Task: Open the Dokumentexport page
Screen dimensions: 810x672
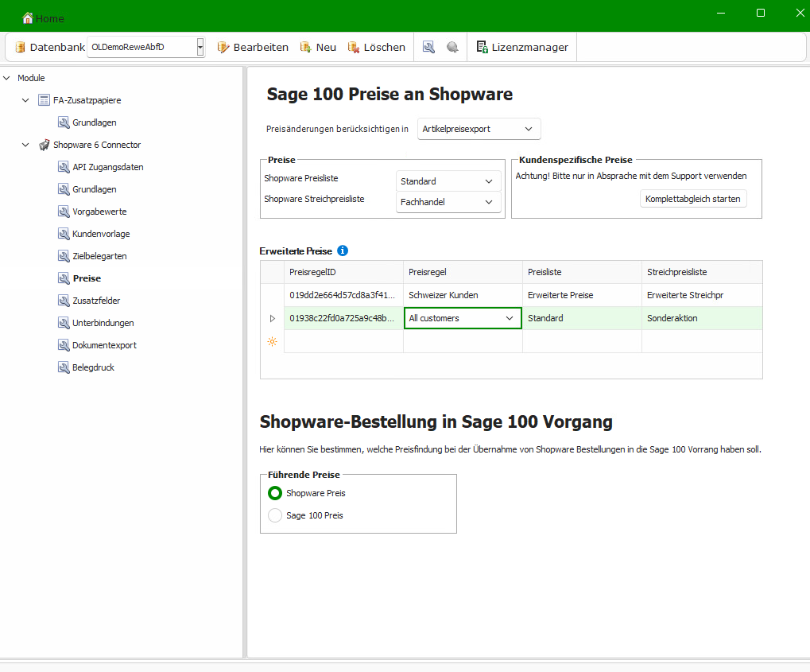Action: [104, 345]
